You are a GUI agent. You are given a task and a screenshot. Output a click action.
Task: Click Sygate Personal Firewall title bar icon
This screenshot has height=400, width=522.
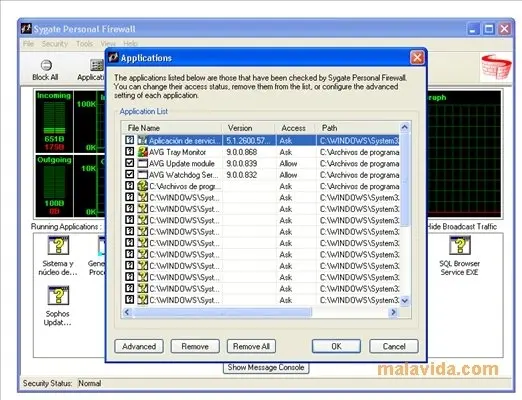[27, 29]
